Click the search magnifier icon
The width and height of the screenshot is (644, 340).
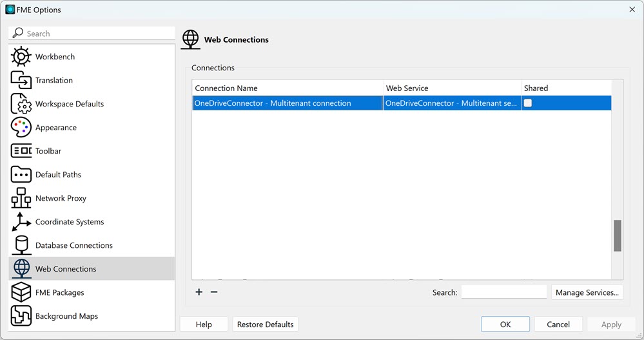(x=17, y=33)
